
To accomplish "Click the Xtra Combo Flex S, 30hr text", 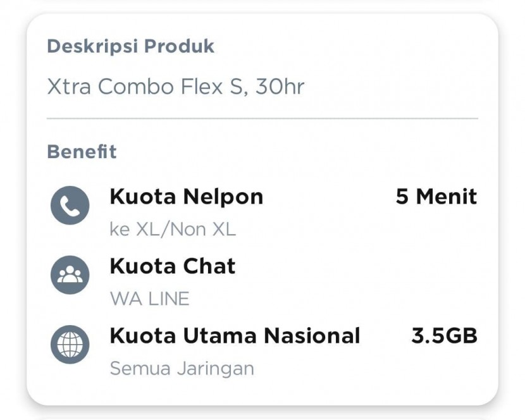I will 176,87.
